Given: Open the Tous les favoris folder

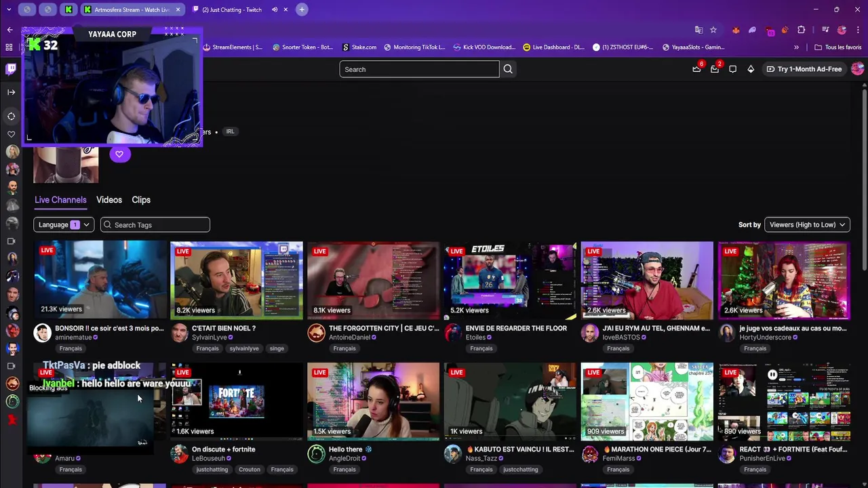Looking at the screenshot, I should click(838, 47).
